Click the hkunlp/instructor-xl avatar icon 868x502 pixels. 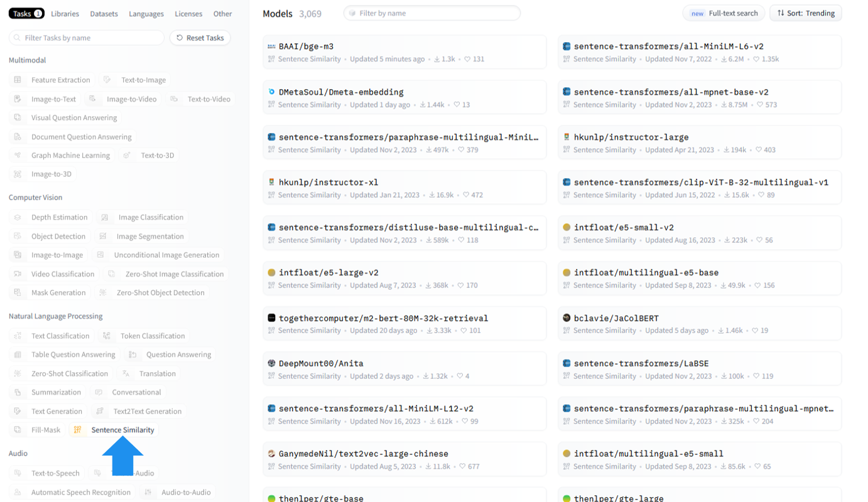(271, 183)
